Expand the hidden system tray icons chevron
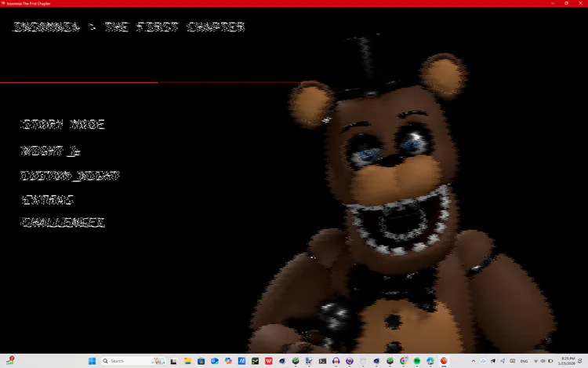The image size is (588, 368). click(x=474, y=361)
